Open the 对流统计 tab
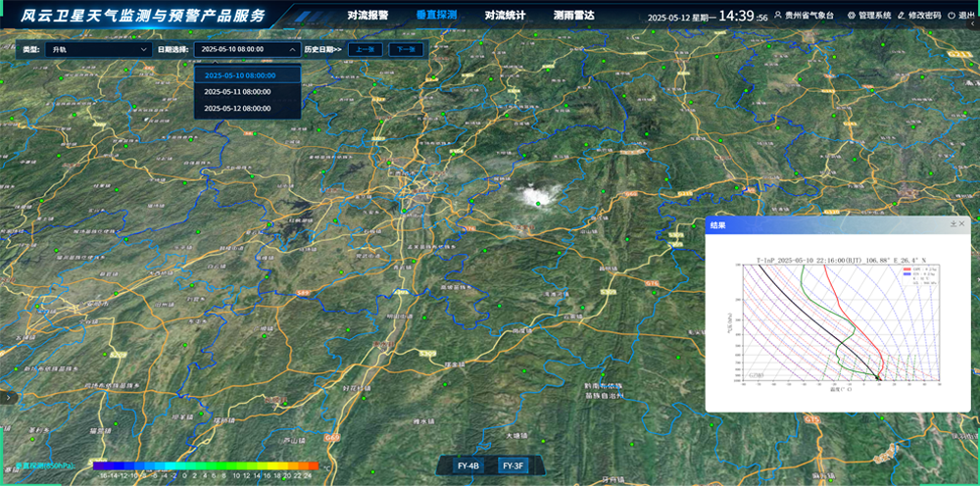Viewport: 980px width, 486px height. pyautogui.click(x=505, y=16)
